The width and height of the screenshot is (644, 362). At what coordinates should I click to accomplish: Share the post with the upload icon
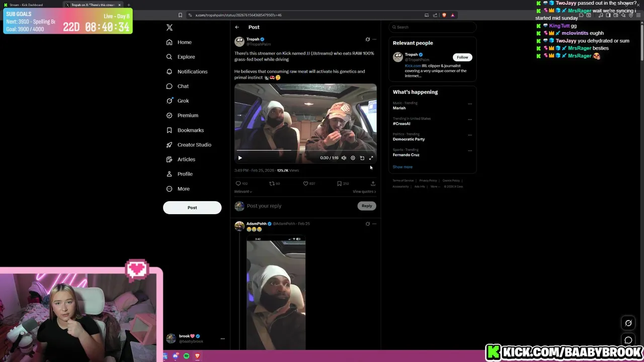pos(373,184)
